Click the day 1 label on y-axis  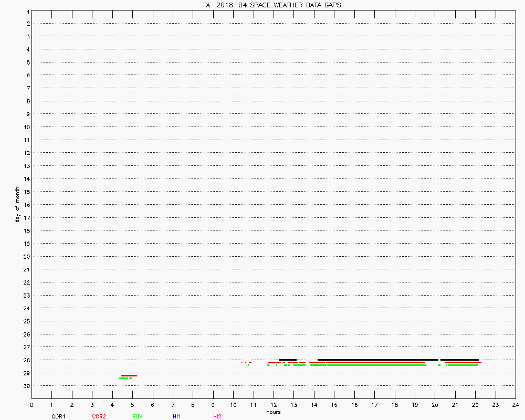26,11
